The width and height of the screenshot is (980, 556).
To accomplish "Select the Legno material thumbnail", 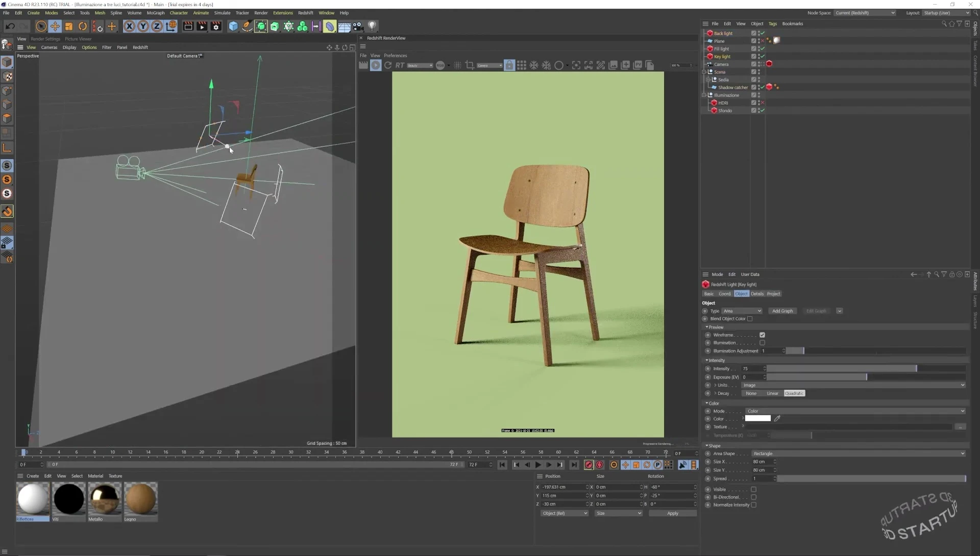I will [x=140, y=499].
